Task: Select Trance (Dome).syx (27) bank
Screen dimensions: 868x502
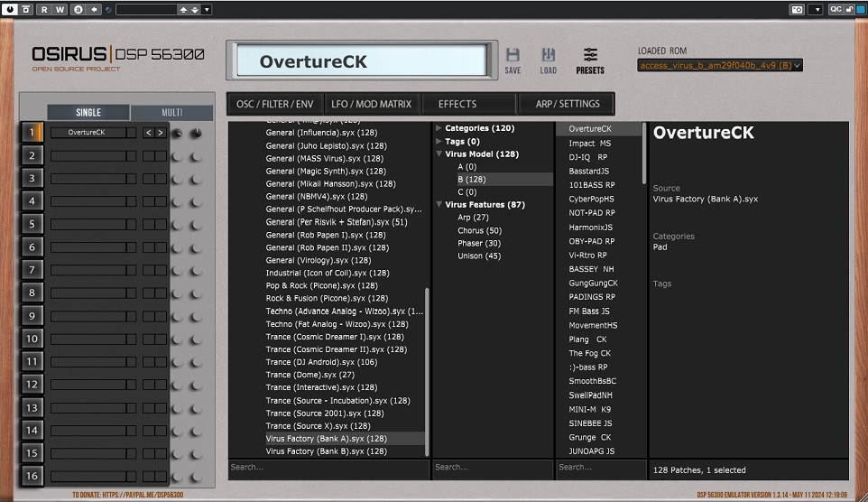Action: (310, 375)
